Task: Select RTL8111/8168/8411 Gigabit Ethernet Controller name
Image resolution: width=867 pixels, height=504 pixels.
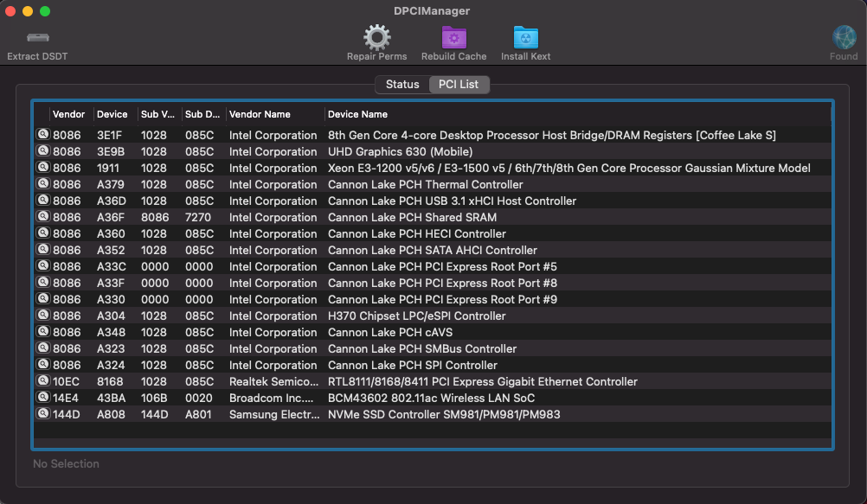Action: 483,382
